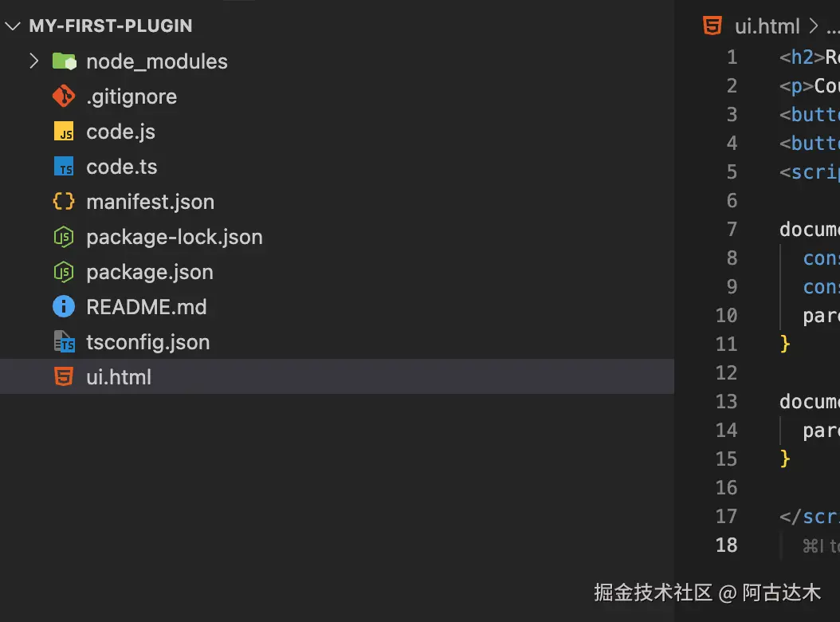Click the HTML5 icon in the breadcrumb
840x622 pixels.
[712, 26]
